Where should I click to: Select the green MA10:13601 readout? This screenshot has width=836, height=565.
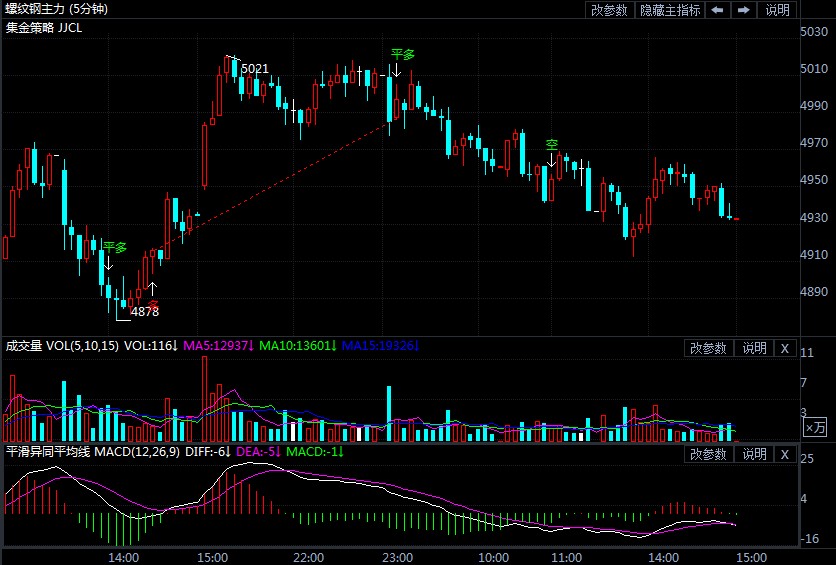[x=298, y=346]
